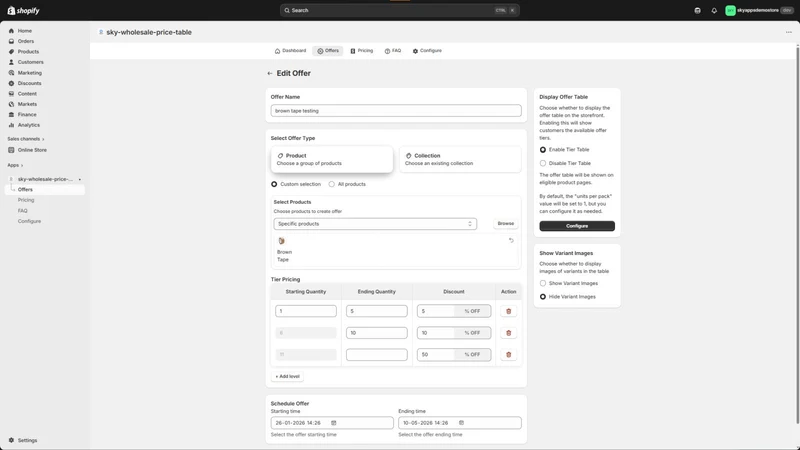Click Ending time date field

(460, 423)
